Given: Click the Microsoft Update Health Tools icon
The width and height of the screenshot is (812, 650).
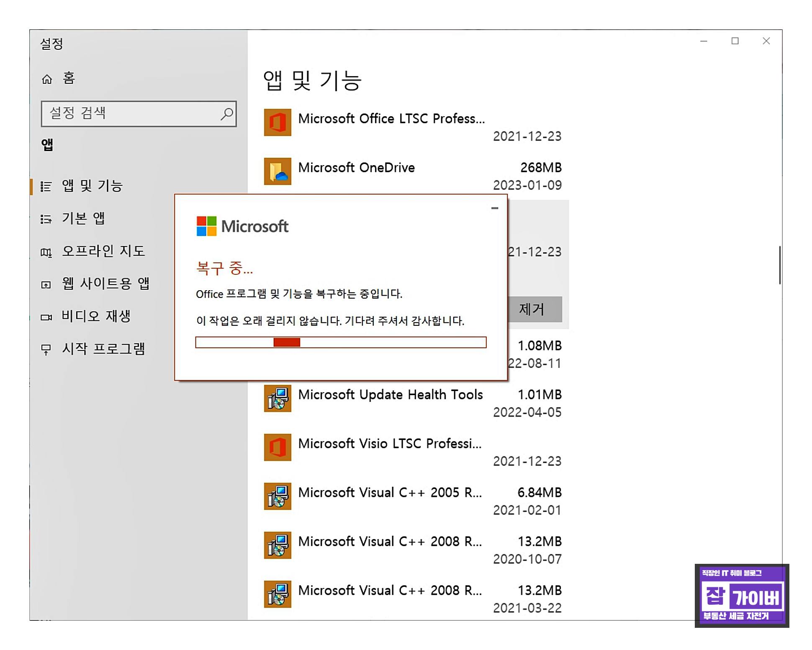Looking at the screenshot, I should 278,399.
